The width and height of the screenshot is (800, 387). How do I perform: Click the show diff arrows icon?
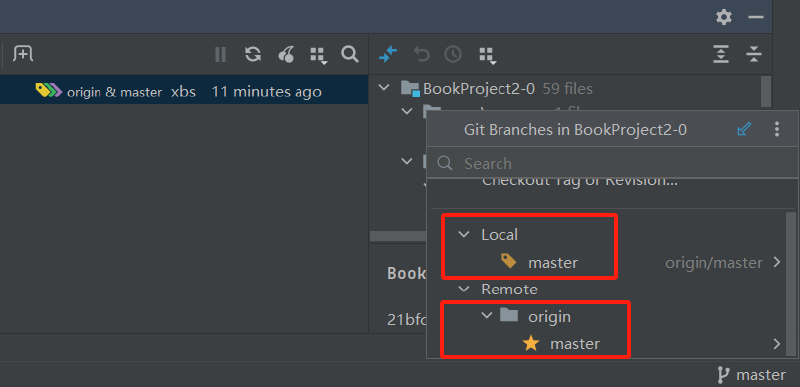(x=388, y=54)
